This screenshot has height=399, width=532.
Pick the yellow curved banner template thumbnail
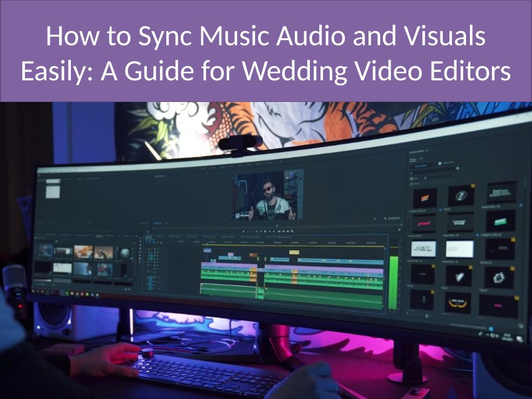click(459, 302)
